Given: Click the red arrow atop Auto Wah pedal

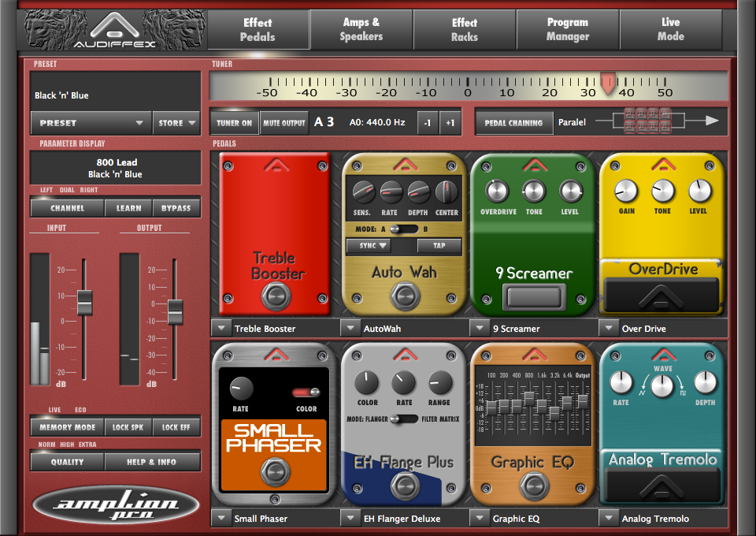Looking at the screenshot, I should [406, 165].
